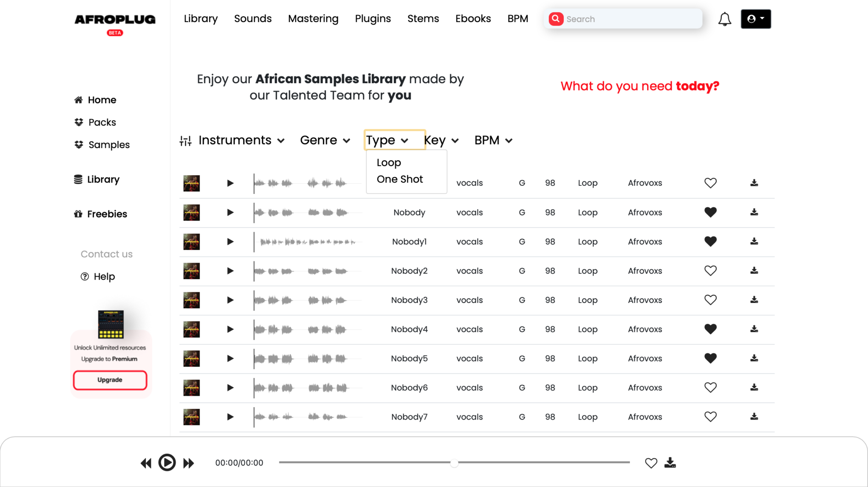The height and width of the screenshot is (487, 868).
Task: Unfavorite the Nobody5 loop
Action: 711,358
